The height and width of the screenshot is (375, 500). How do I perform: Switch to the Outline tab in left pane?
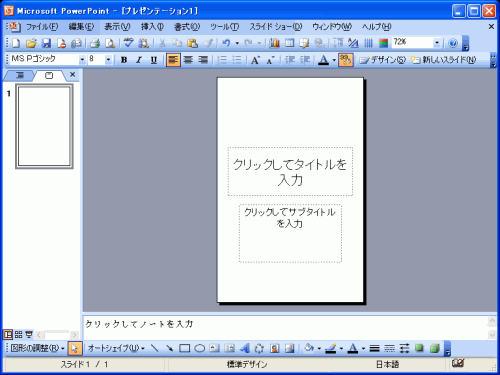pos(20,75)
